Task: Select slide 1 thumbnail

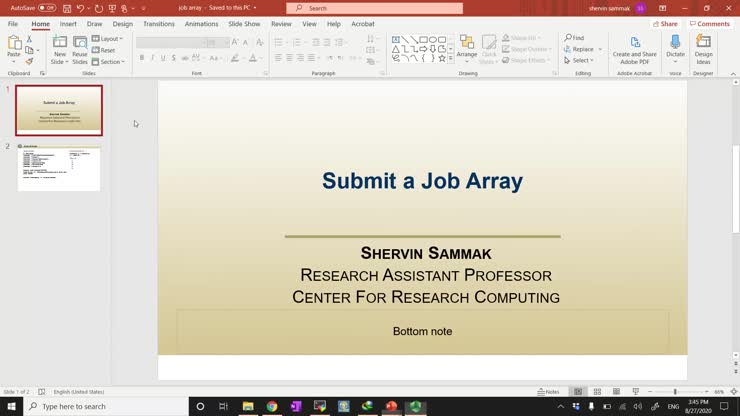Action: 59,110
